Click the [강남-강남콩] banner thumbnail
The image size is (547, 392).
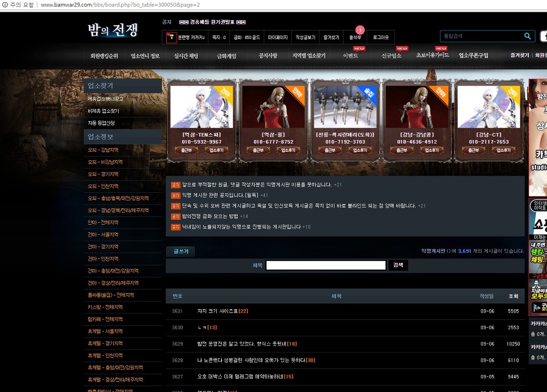pyautogui.click(x=417, y=107)
